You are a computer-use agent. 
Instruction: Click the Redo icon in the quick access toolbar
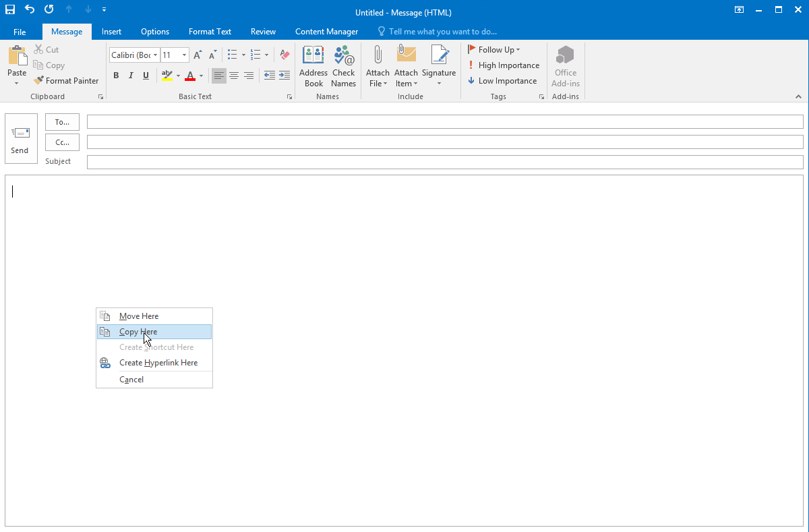tap(49, 9)
